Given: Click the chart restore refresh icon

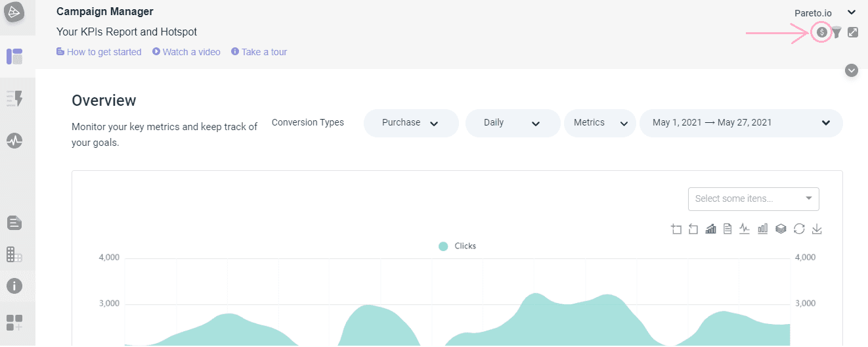Looking at the screenshot, I should [799, 229].
